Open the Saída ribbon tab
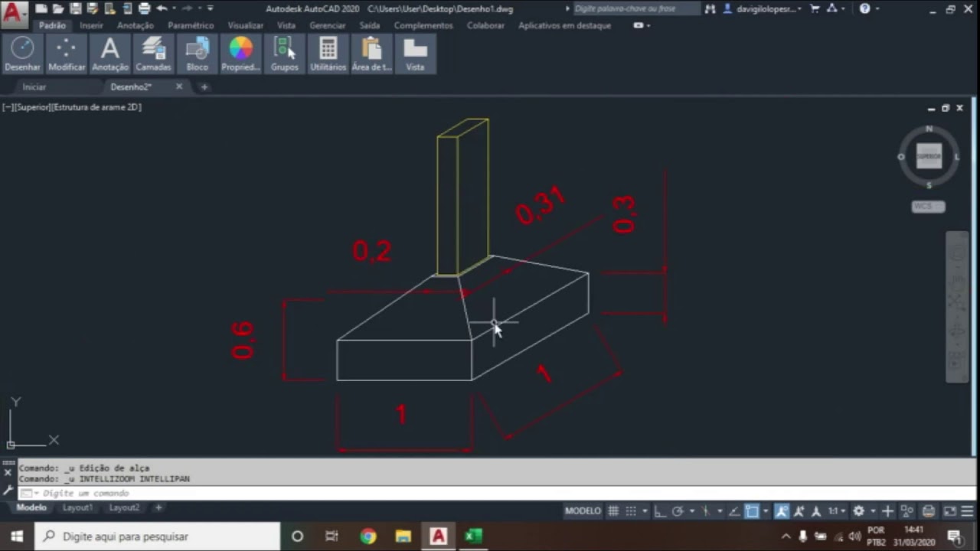The image size is (980, 551). tap(370, 25)
